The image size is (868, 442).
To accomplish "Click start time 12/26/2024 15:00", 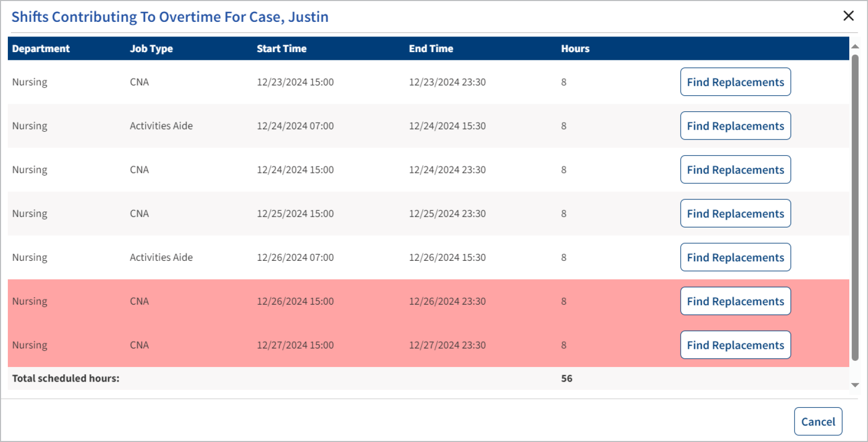I will tap(295, 301).
